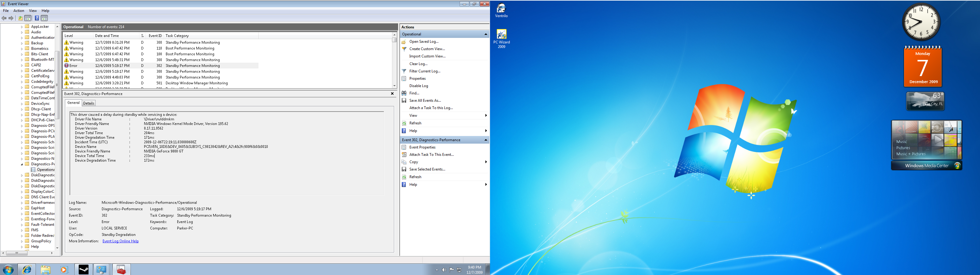The height and width of the screenshot is (275, 980).
Task: Expand the AppLocker tree folder
Action: pyautogui.click(x=22, y=27)
